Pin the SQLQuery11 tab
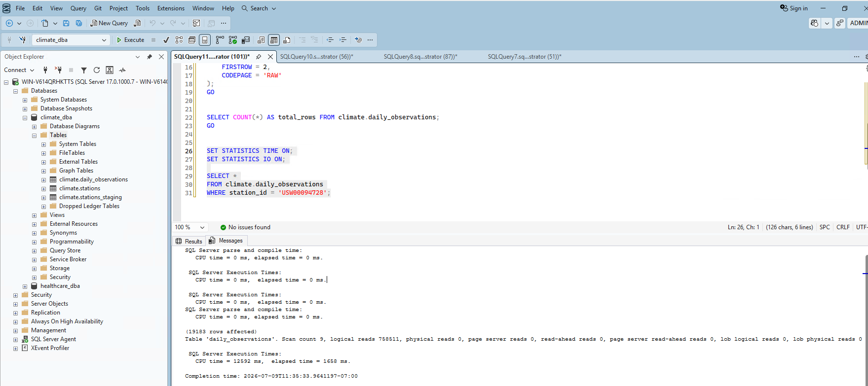 [x=259, y=57]
